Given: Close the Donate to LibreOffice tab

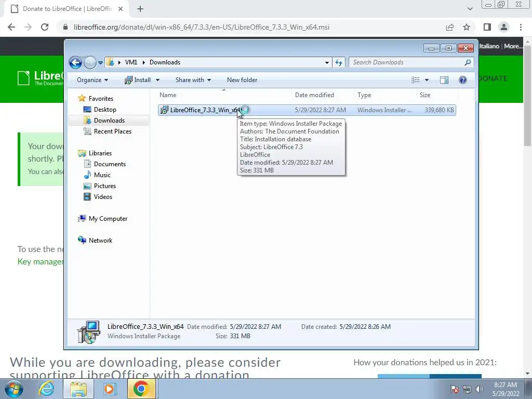Looking at the screenshot, I should [121, 9].
